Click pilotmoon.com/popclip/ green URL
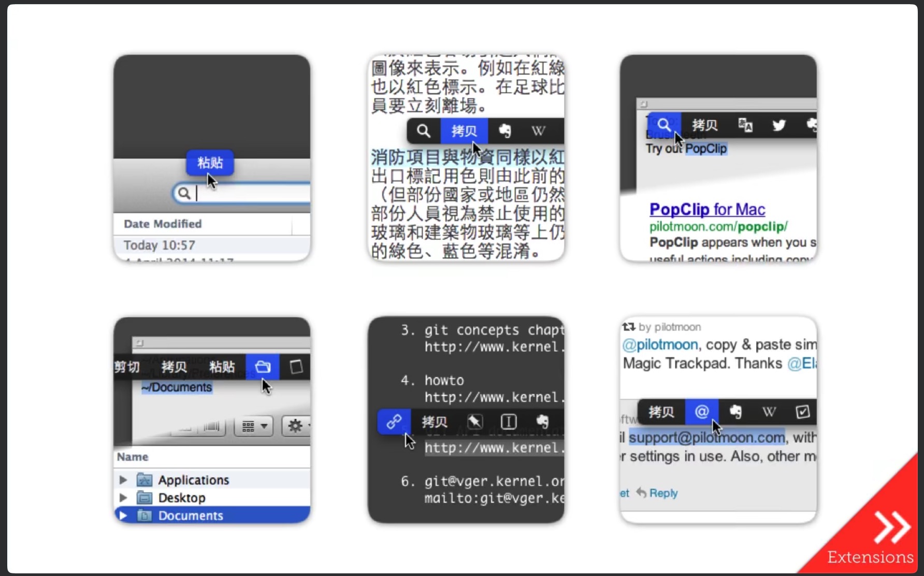This screenshot has width=924, height=576. tap(718, 226)
